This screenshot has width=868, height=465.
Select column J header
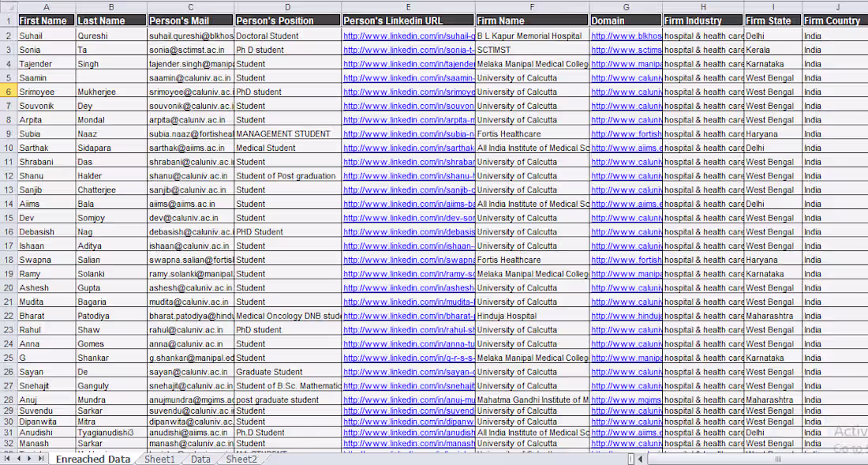coord(836,6)
